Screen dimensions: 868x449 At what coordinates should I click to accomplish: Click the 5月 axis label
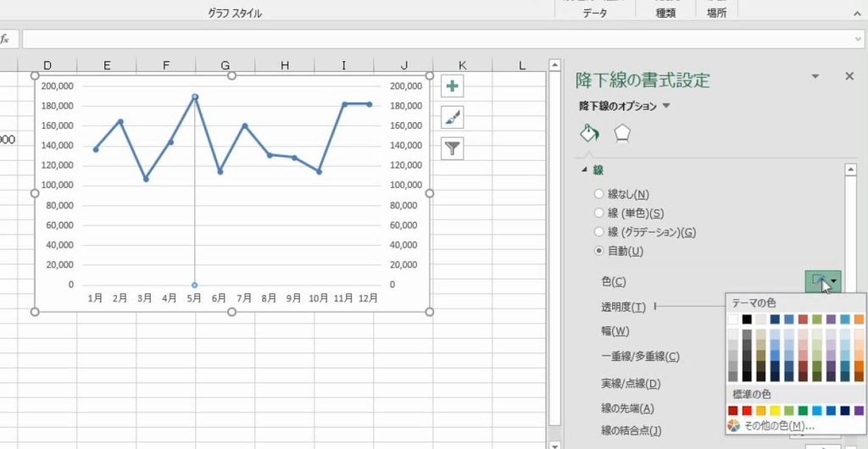point(194,298)
